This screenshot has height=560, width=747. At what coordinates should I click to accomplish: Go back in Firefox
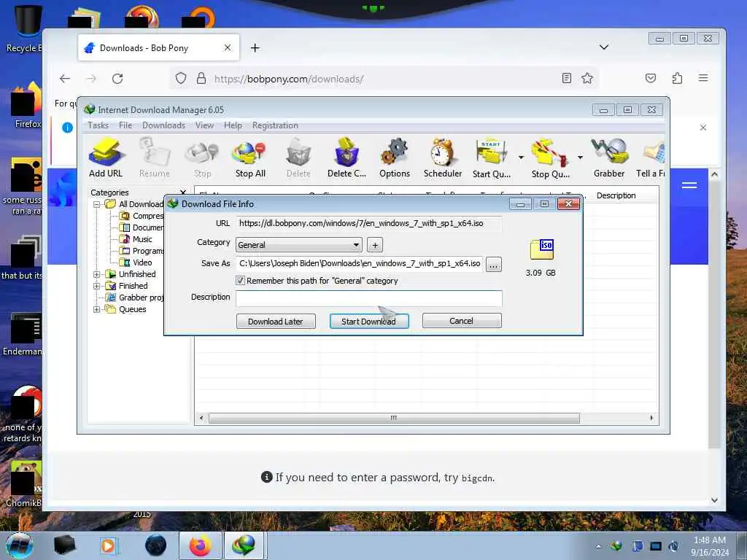tap(65, 79)
